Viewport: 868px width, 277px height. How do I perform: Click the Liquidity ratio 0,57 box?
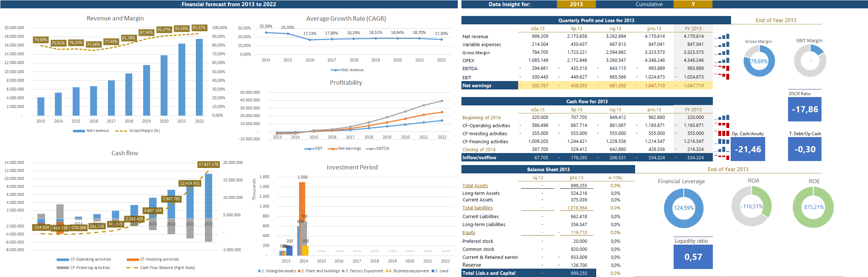(693, 257)
